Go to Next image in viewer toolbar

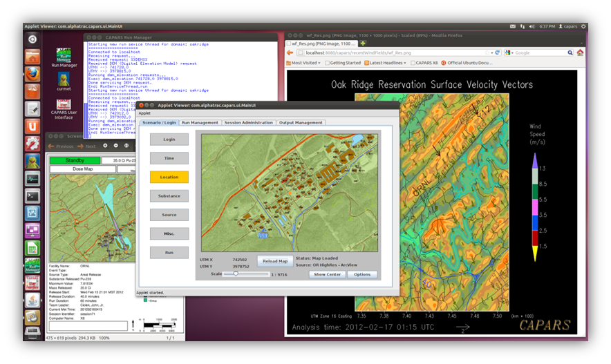tap(86, 146)
